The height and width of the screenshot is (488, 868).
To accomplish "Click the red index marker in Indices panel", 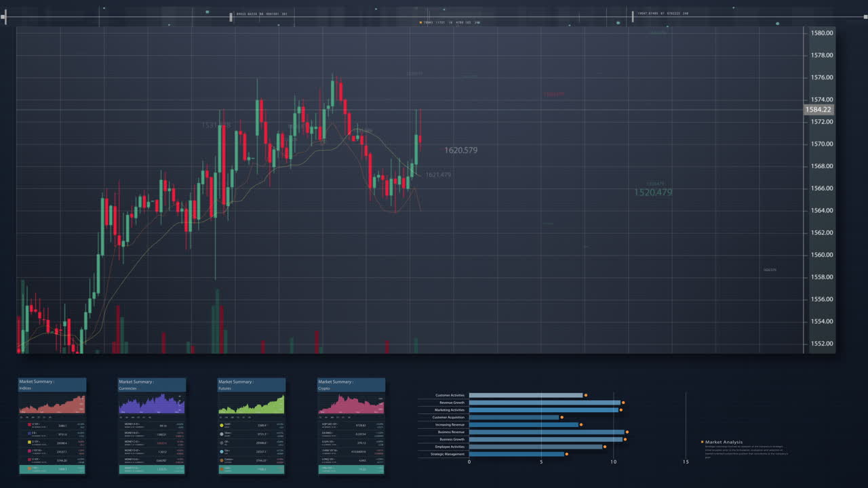I will (29, 424).
